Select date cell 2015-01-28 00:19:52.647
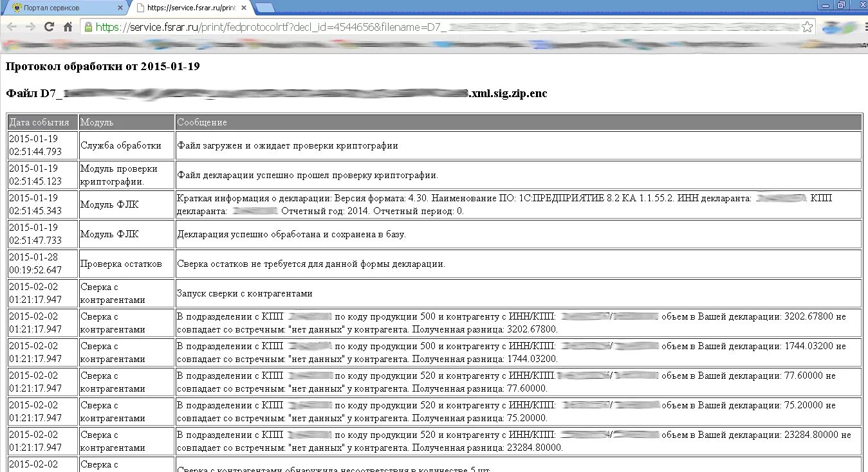 point(42,264)
